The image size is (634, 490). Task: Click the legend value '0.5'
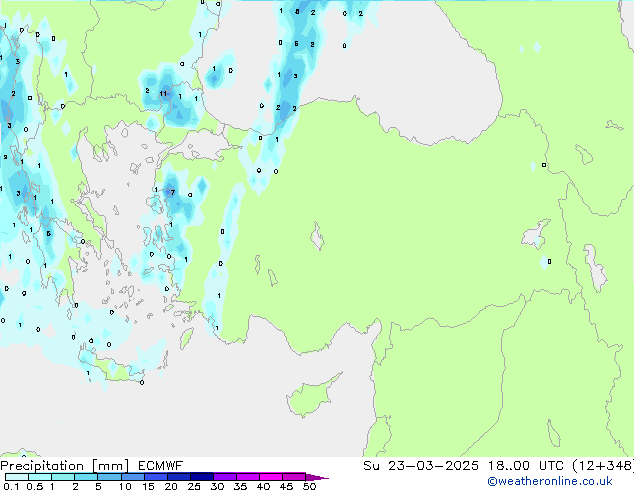point(34,486)
